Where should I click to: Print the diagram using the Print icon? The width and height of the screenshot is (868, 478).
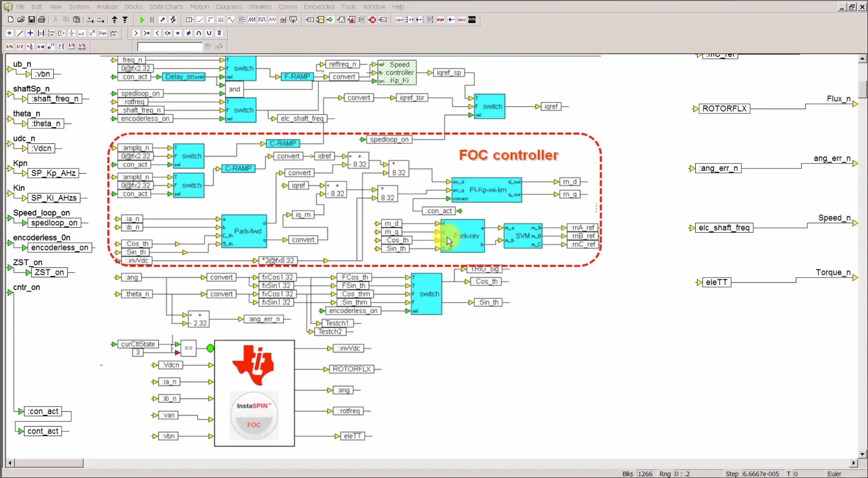click(42, 20)
